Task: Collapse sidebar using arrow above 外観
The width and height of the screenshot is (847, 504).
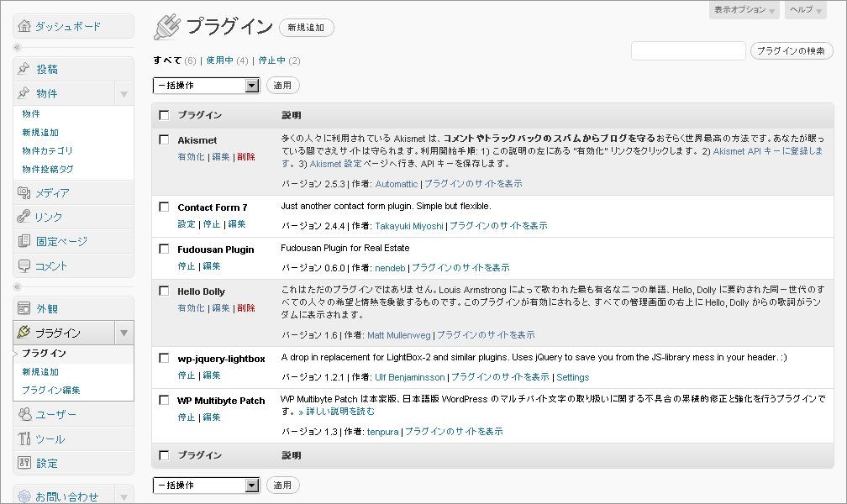Action: 18,286
